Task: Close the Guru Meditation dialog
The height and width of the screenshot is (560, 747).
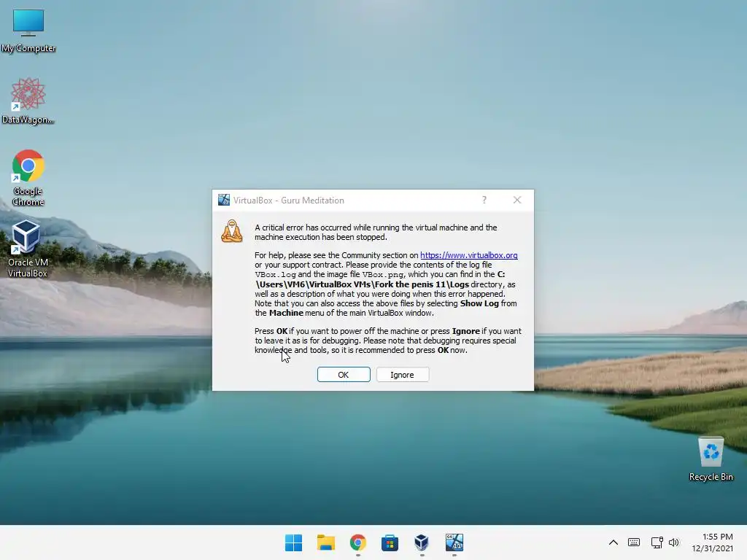Action: click(x=517, y=200)
